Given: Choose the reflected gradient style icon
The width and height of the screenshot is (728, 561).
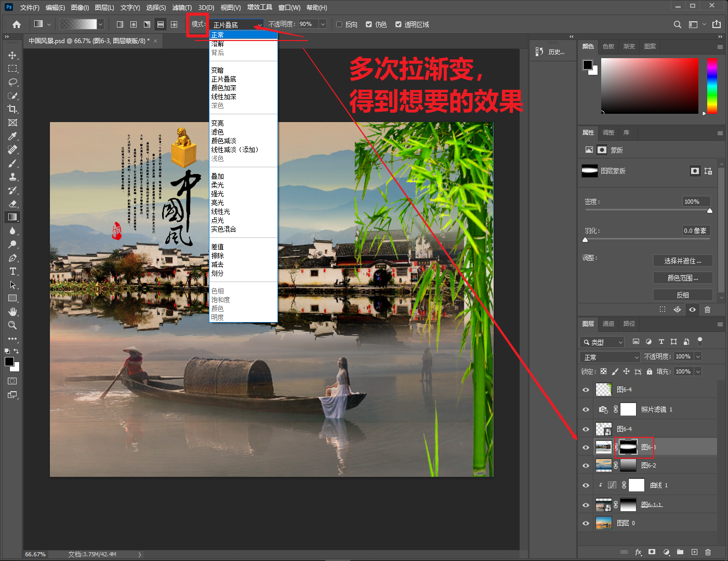Looking at the screenshot, I should pyautogui.click(x=161, y=24).
